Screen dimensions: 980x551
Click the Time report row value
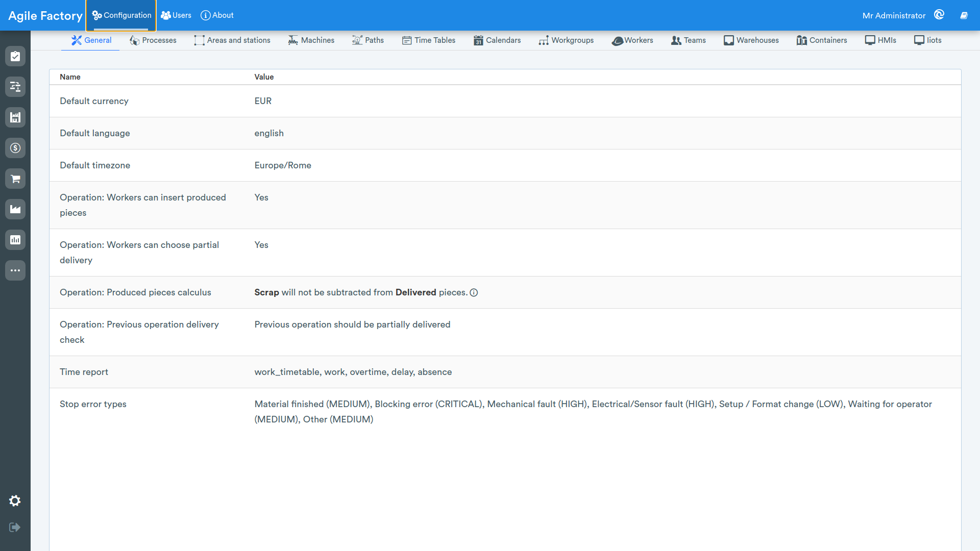click(x=353, y=372)
